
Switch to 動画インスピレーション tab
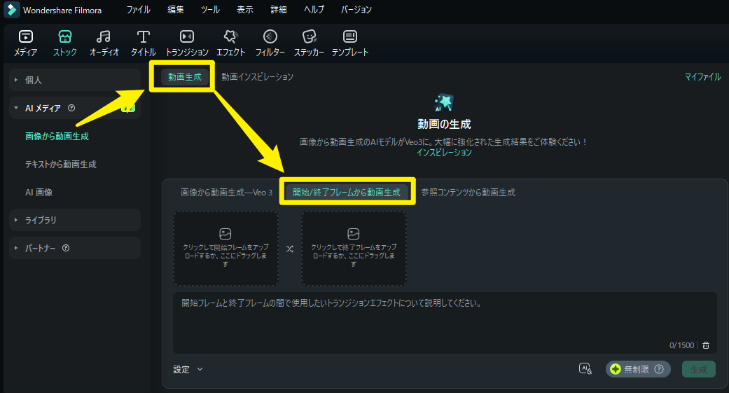[x=257, y=77]
